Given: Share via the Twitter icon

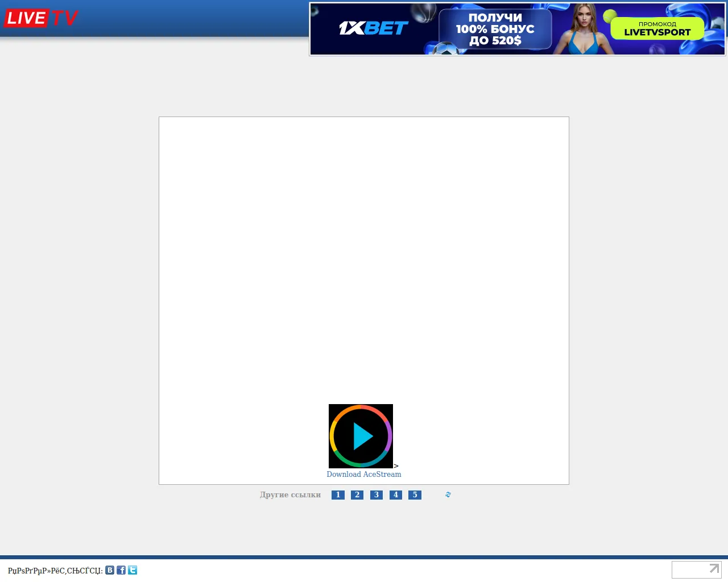Looking at the screenshot, I should [133, 570].
